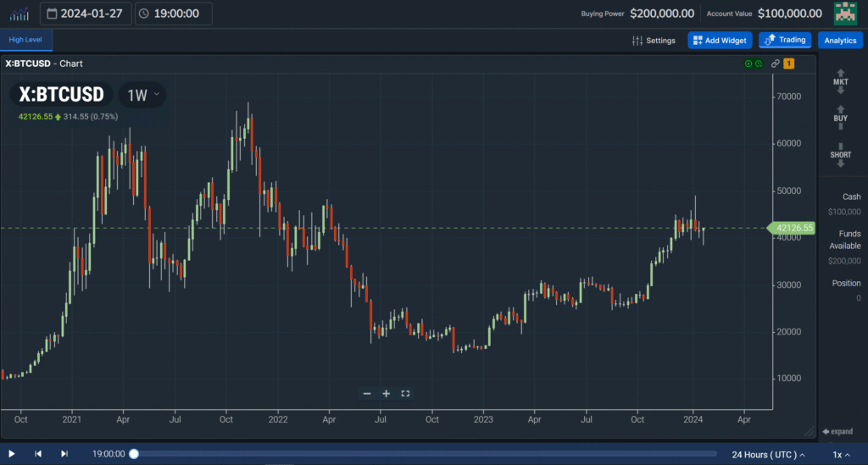Open the 1W timeframe dropdown
Viewport: 868px width, 465px height.
142,95
